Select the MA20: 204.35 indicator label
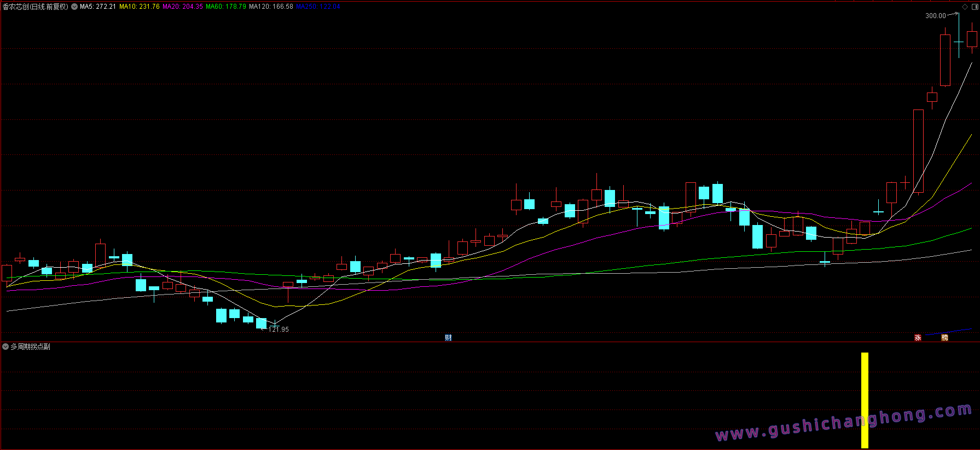Viewport: 980px width, 450px height. tap(183, 7)
